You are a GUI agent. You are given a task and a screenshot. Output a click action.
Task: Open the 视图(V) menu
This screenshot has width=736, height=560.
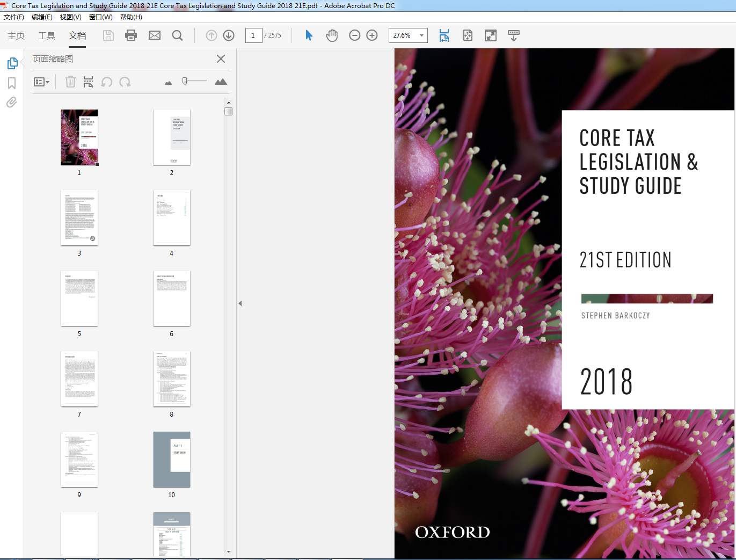71,17
